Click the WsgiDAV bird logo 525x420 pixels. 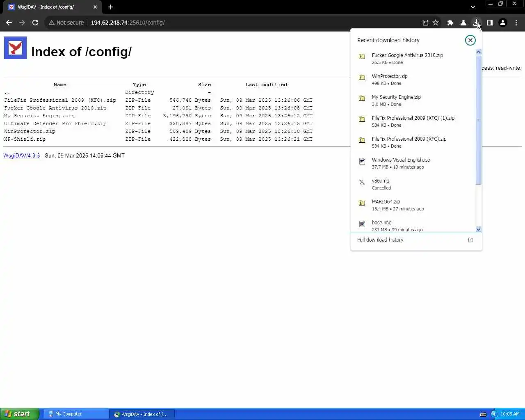tap(15, 48)
